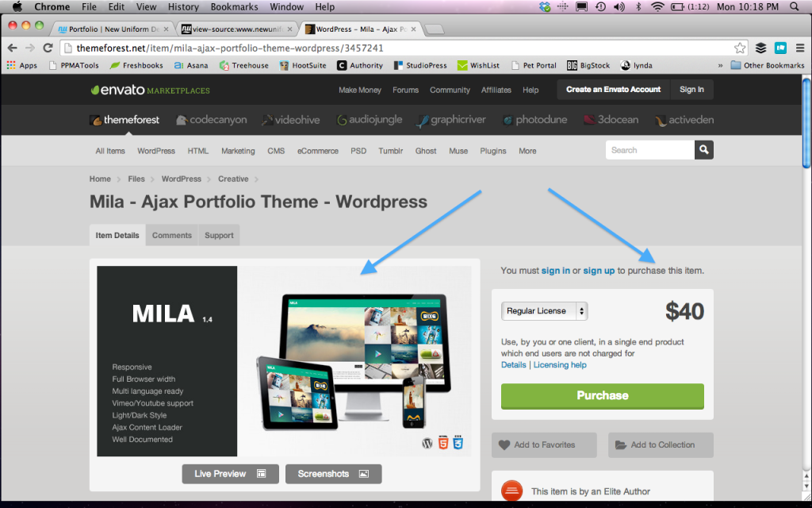The height and width of the screenshot is (508, 812).
Task: Follow the 'sign in' text link
Action: pos(556,271)
